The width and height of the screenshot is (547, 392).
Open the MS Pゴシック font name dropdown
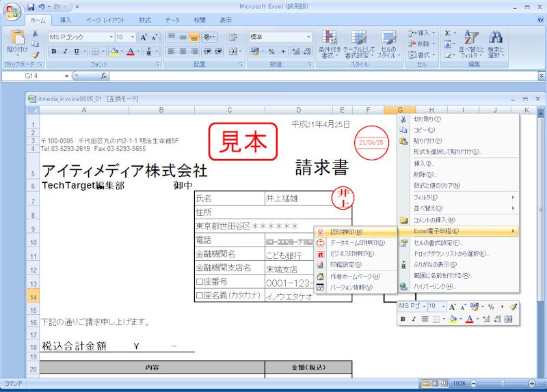click(111, 37)
